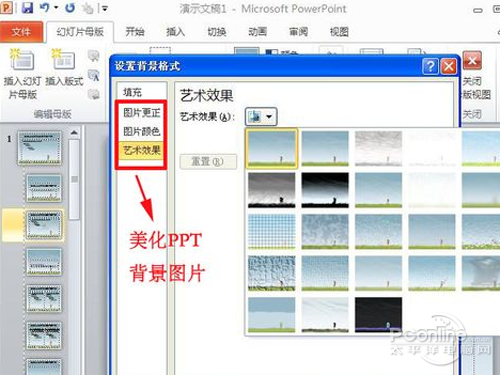Open the quick access toolbar customize dropdown
This screenshot has height=375, width=500.
104,8
